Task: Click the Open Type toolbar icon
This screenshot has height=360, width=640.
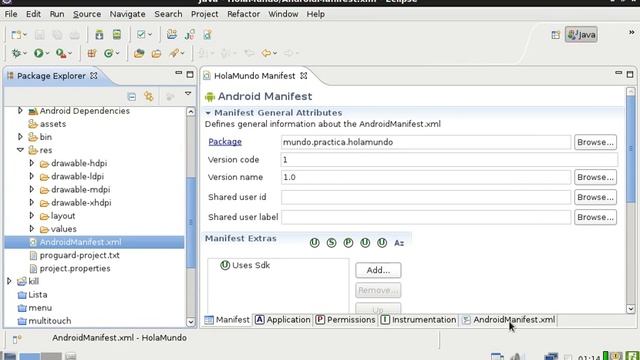Action: click(x=139, y=53)
